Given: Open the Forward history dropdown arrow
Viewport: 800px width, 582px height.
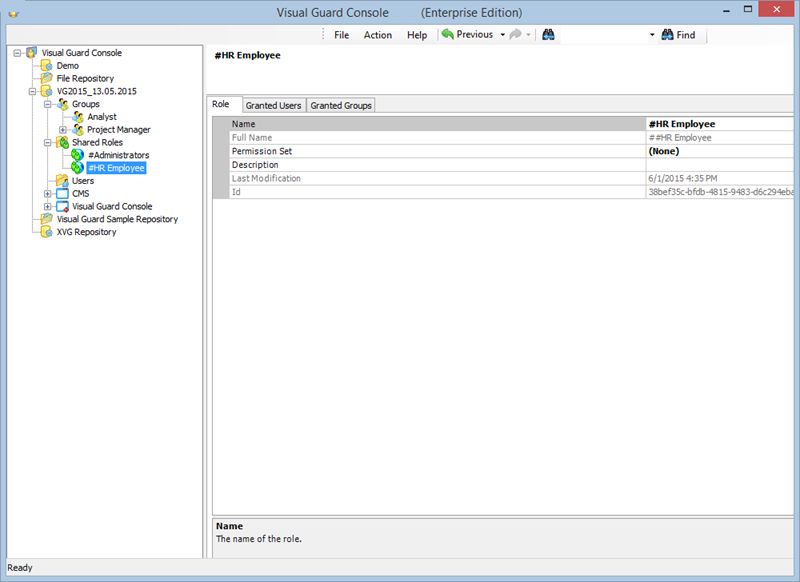Looking at the screenshot, I should [x=529, y=35].
